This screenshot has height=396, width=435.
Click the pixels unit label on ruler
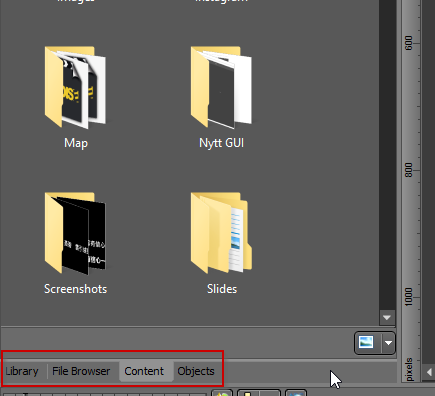[409, 369]
